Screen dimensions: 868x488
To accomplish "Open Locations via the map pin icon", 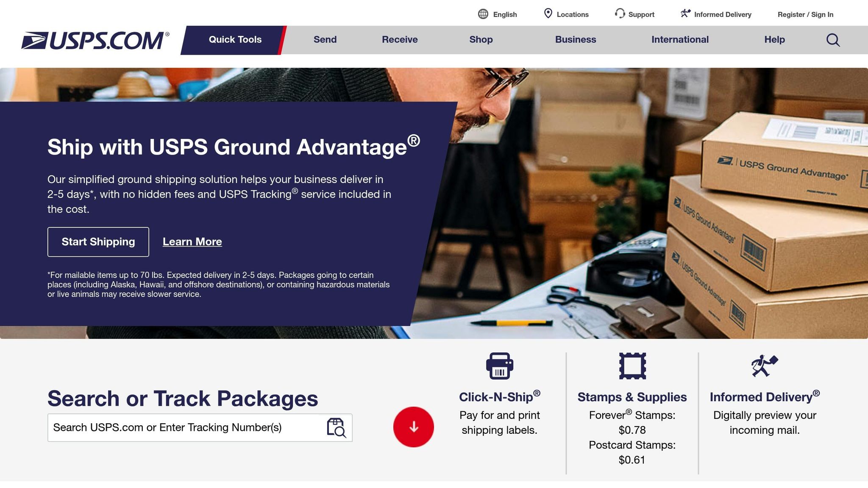I will click(x=549, y=14).
